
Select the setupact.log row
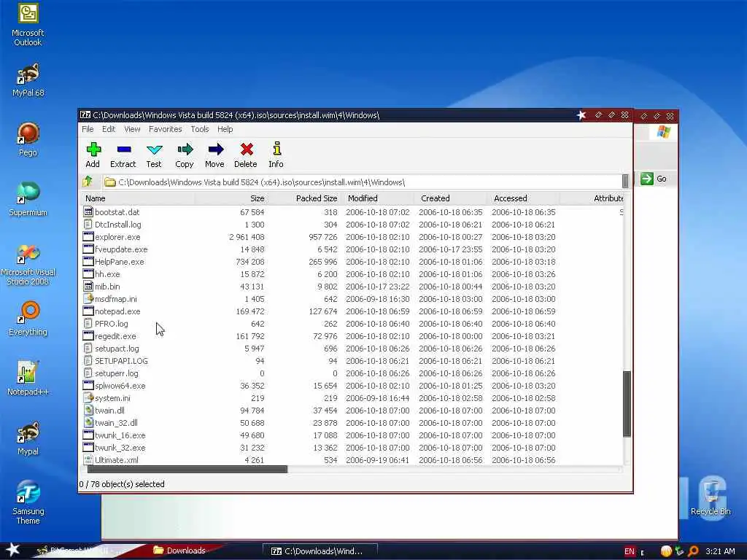pyautogui.click(x=352, y=348)
